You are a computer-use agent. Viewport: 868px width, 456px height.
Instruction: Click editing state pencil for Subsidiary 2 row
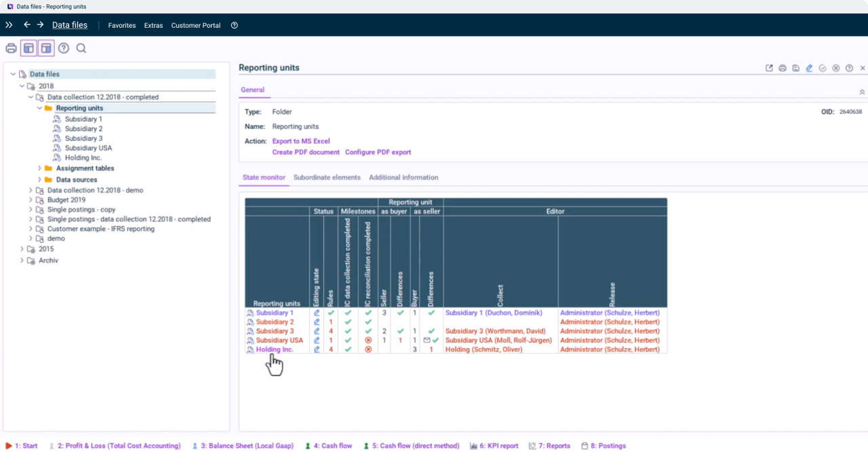coord(317,322)
